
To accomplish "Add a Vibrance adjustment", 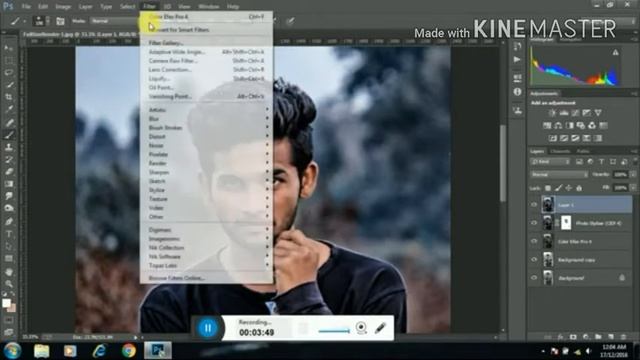I will 598,113.
